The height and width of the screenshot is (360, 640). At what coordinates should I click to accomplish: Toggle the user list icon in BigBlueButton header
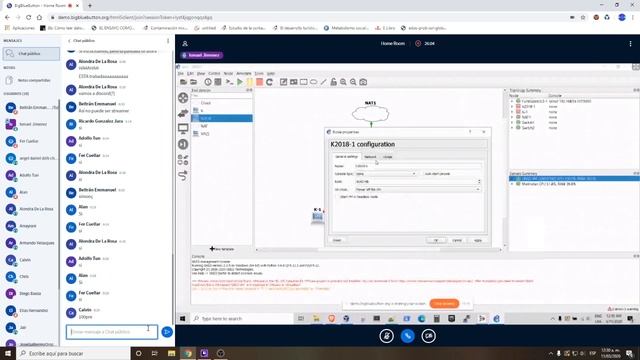(x=185, y=44)
